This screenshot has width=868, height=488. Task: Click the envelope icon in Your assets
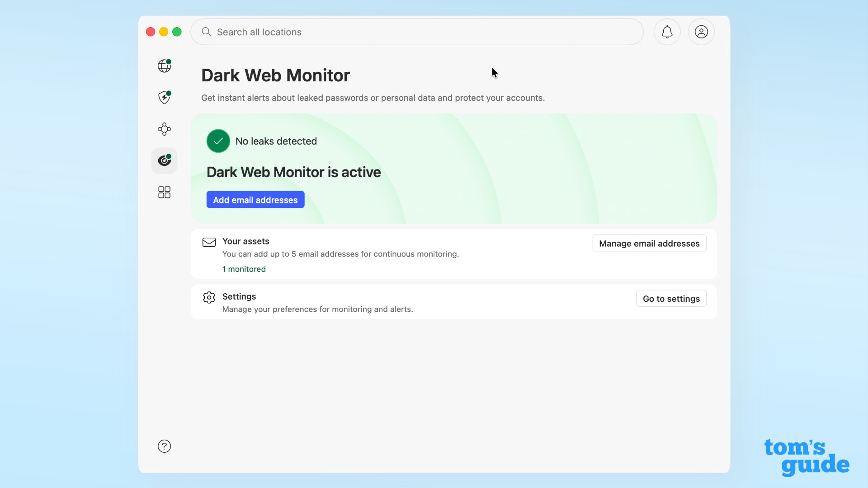[209, 243]
